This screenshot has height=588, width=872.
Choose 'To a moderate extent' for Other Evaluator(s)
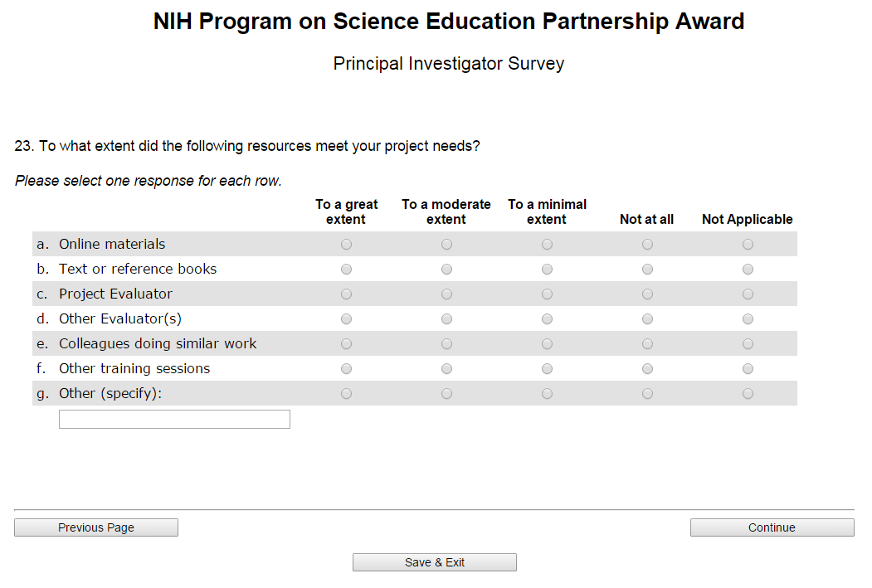pos(446,319)
